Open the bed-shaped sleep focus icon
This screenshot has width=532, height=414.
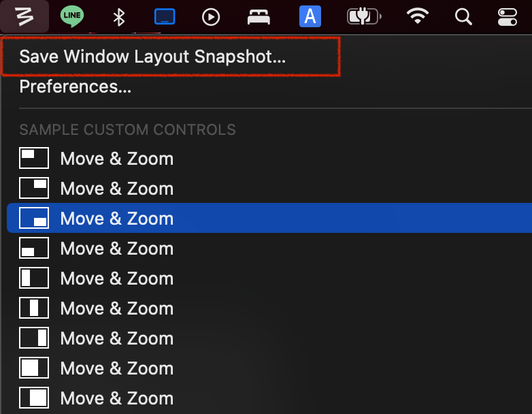tap(259, 17)
